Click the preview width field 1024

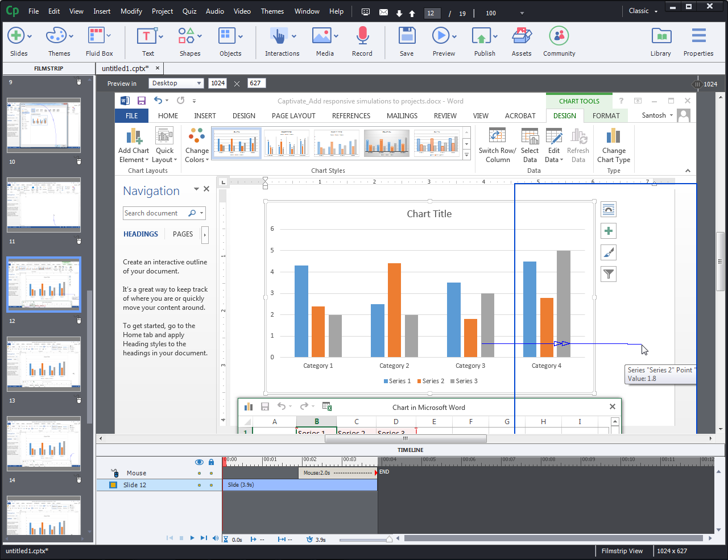click(218, 83)
